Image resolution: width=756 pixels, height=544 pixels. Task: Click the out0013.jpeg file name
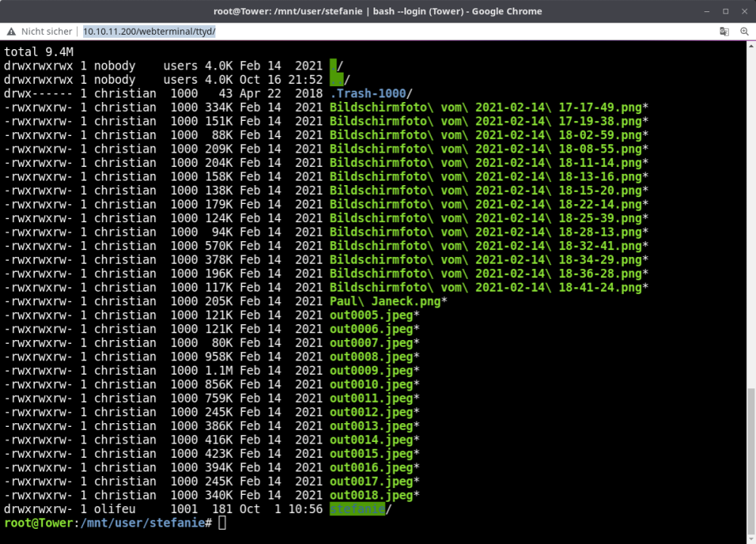pyautogui.click(x=374, y=426)
